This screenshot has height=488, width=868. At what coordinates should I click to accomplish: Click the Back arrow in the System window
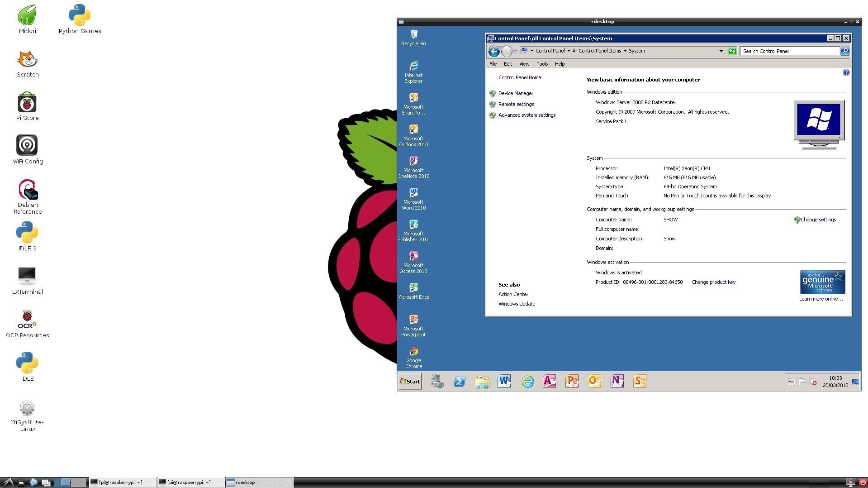(494, 51)
